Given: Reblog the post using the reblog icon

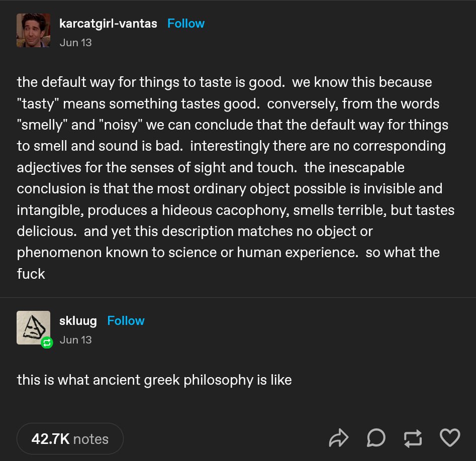Looking at the screenshot, I should [413, 438].
